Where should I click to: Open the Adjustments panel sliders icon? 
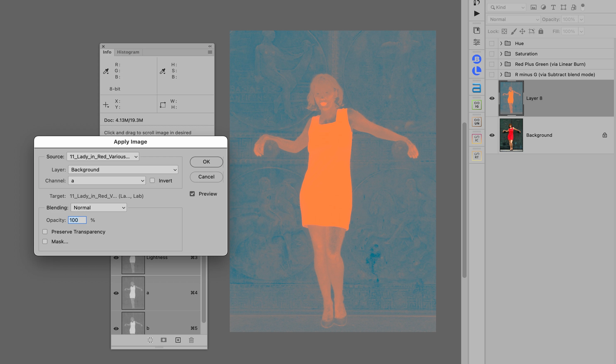pos(476,42)
